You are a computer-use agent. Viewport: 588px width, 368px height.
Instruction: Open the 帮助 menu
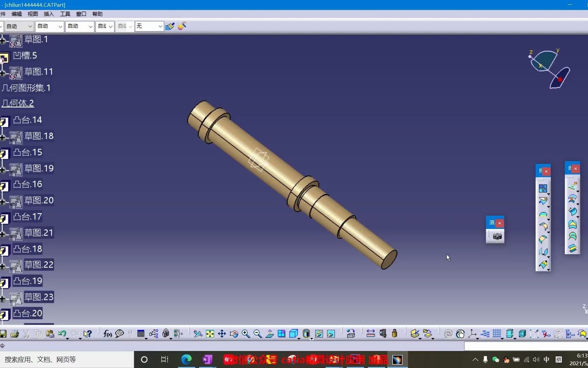pyautogui.click(x=97, y=14)
